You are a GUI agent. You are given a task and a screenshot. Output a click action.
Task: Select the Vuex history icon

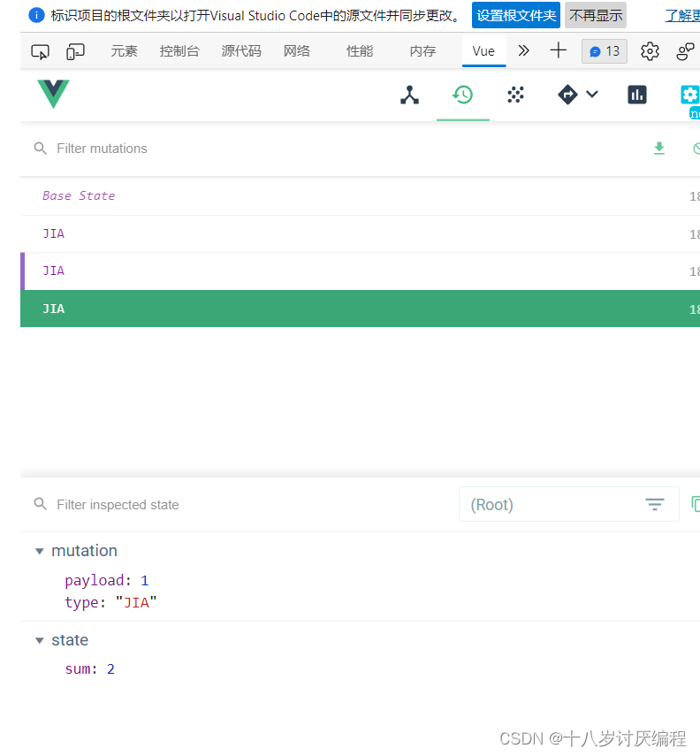point(463,95)
